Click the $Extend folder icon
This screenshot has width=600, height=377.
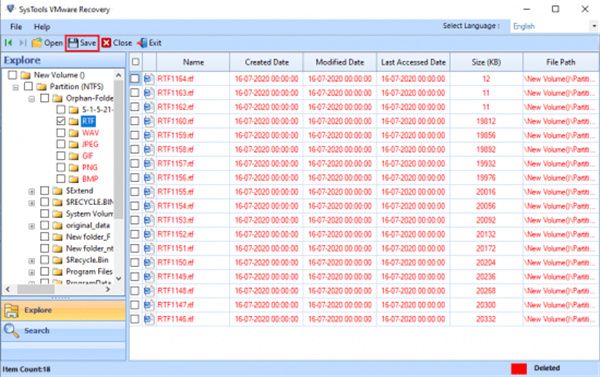coord(57,191)
